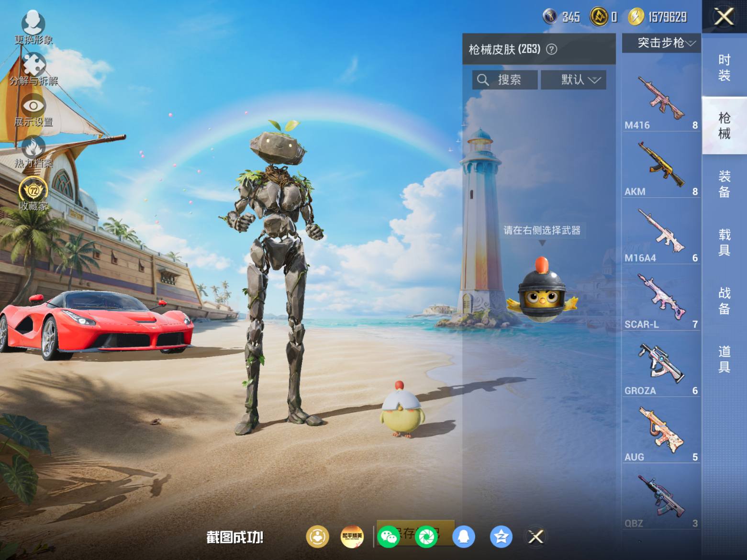Share screenshot via QQ penguin icon

[x=463, y=537]
